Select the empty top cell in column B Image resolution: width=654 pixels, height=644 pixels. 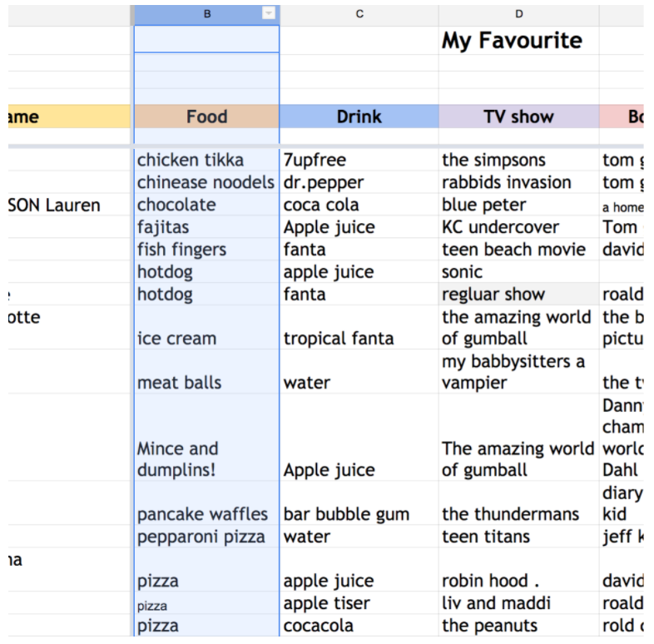tap(206, 39)
